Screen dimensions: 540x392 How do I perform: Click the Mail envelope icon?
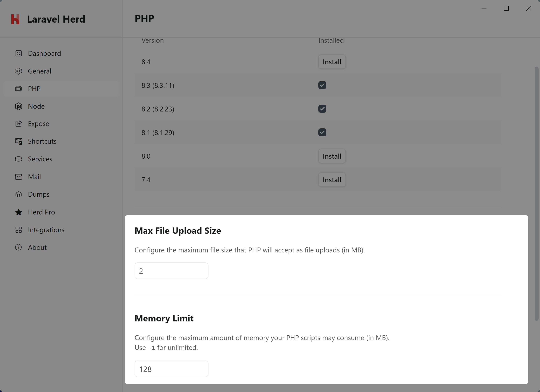18,177
